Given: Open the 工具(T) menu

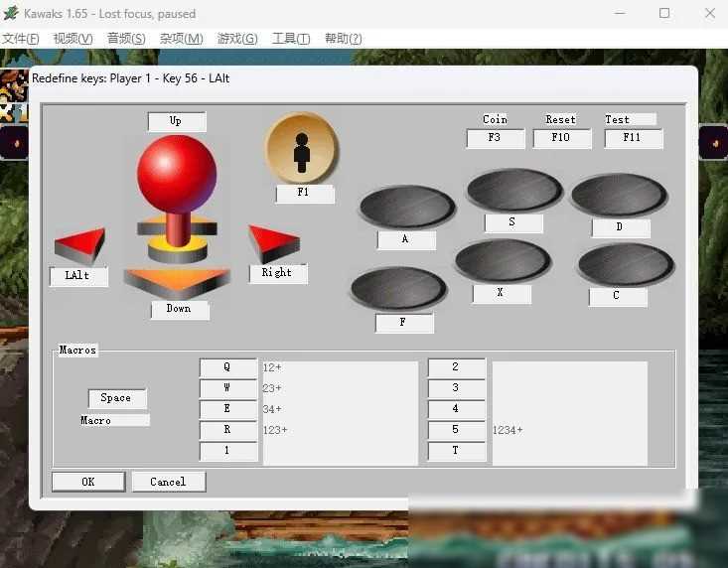Looking at the screenshot, I should point(290,39).
